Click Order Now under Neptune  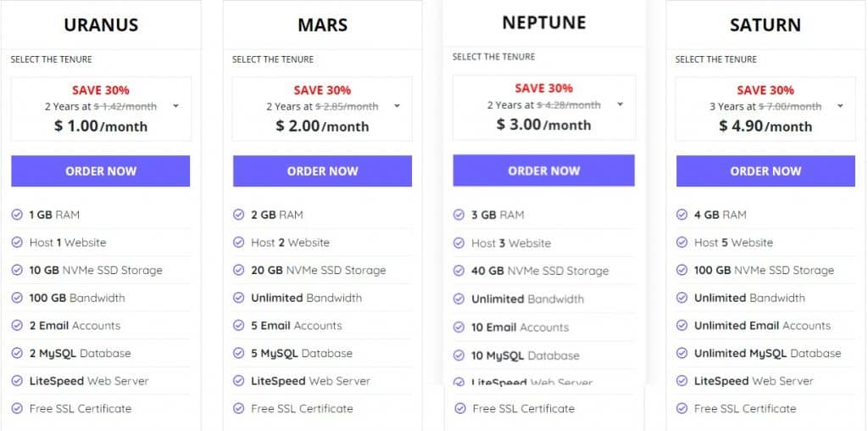pos(543,171)
